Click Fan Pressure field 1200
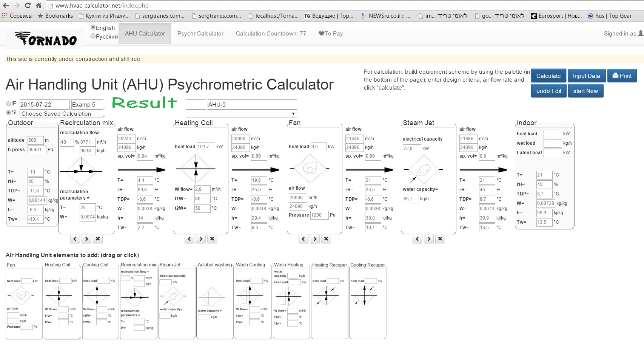Image resolution: width=644 pixels, height=350 pixels. coord(319,215)
